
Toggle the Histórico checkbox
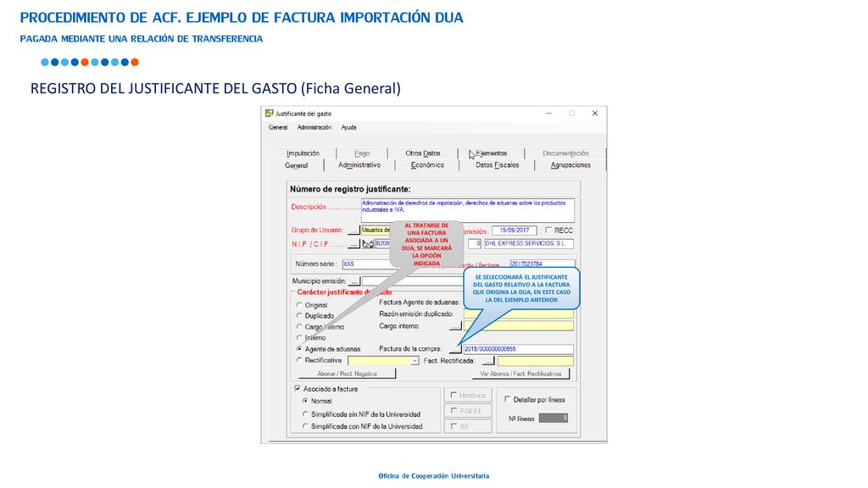tap(453, 395)
